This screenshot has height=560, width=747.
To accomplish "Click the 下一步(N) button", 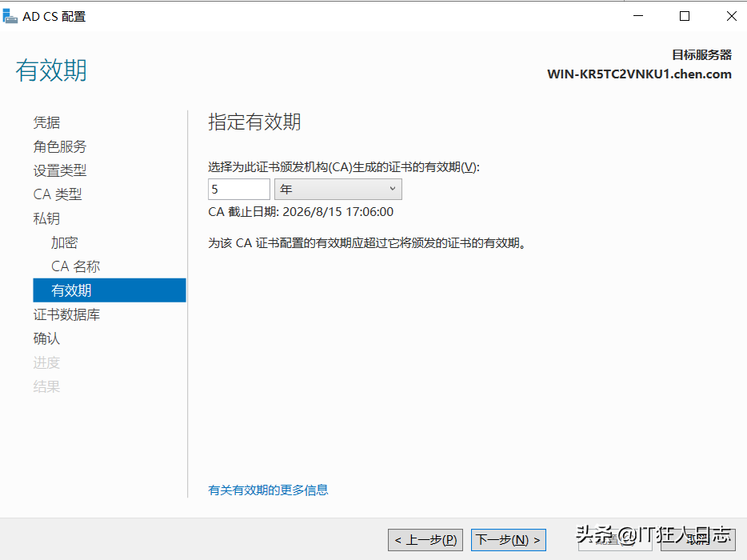I will point(509,540).
